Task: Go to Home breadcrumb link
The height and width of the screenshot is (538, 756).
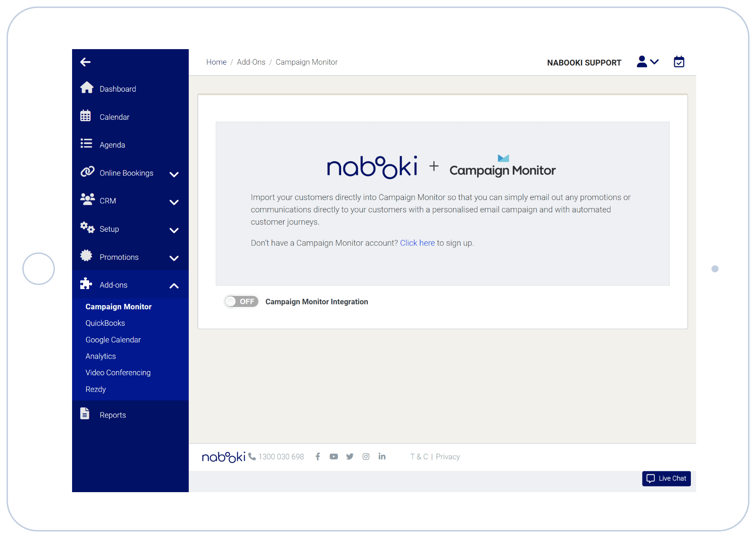Action: pos(216,62)
